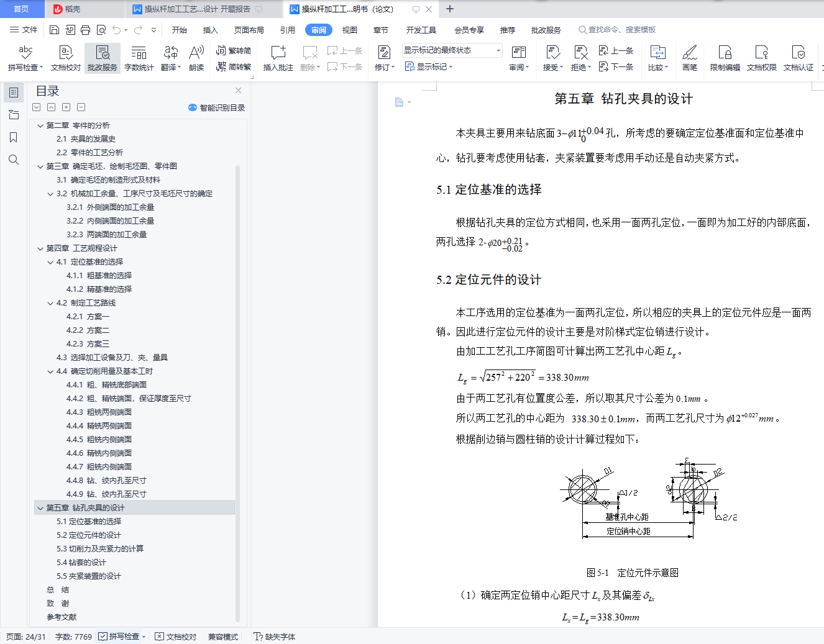Convert text with 简转繁
Screen dimensions: 824x644
(234, 67)
